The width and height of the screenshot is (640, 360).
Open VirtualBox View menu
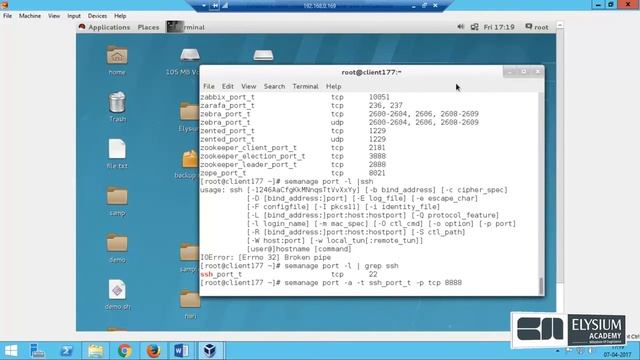(x=54, y=16)
